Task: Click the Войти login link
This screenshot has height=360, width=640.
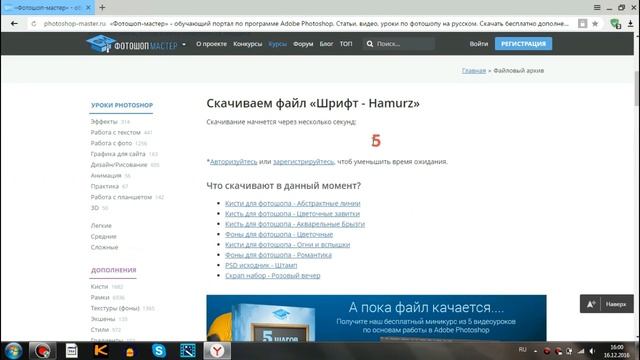Action: pos(478,44)
